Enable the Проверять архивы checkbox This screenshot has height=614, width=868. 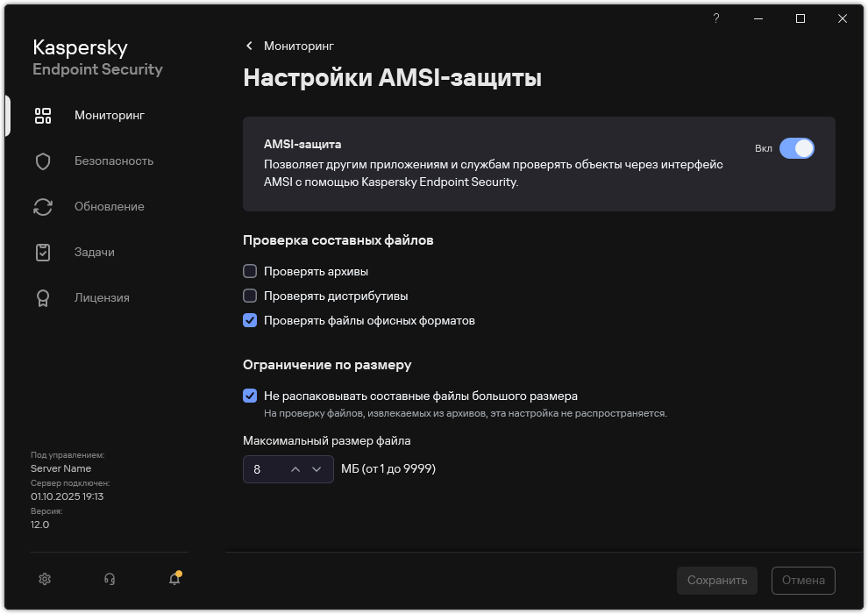pyautogui.click(x=250, y=271)
